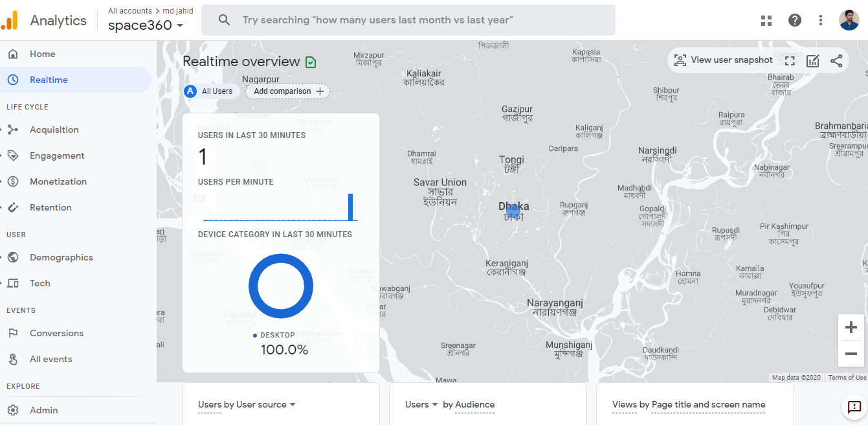Click the fullscreen icon on the map

790,61
